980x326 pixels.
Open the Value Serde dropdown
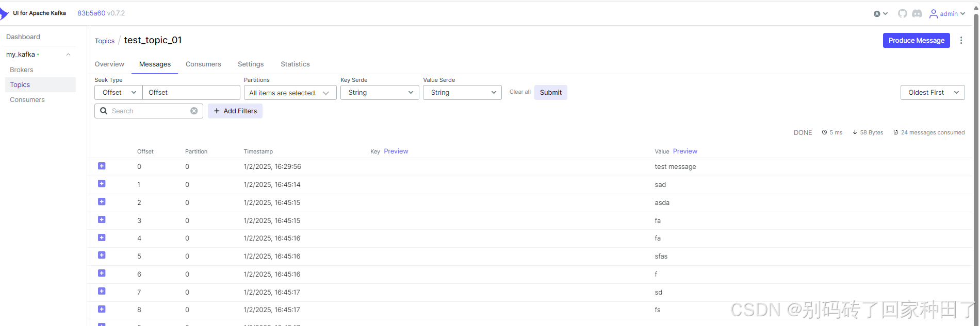coord(462,93)
